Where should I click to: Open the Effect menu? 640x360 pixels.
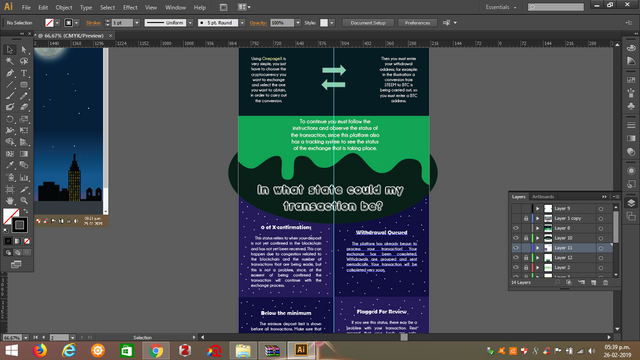click(130, 7)
